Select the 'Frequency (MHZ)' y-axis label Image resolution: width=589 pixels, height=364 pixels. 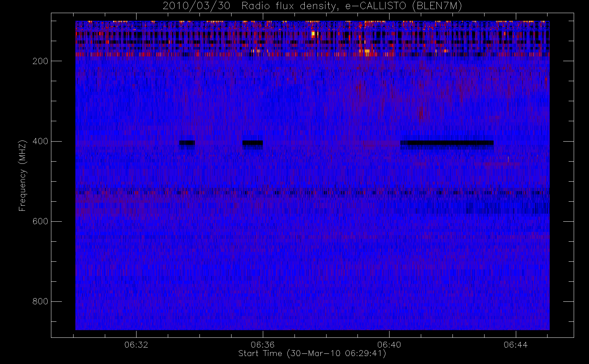pyautogui.click(x=23, y=175)
